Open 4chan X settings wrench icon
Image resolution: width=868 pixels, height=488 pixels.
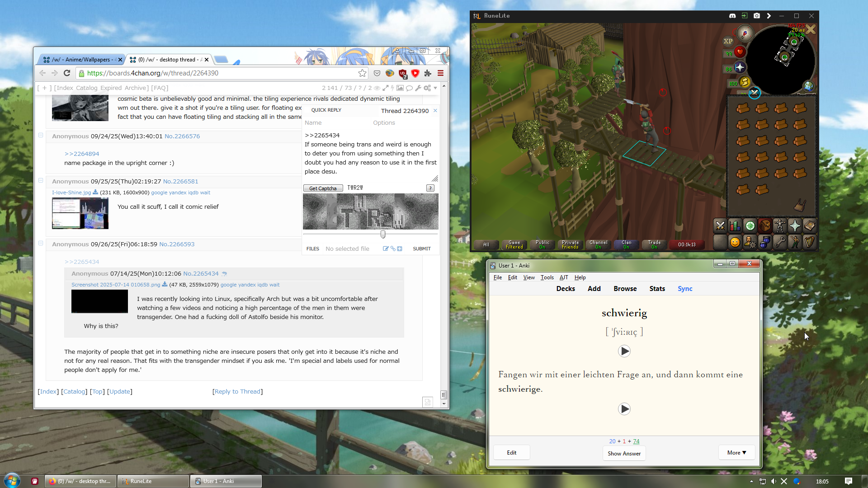click(x=418, y=88)
